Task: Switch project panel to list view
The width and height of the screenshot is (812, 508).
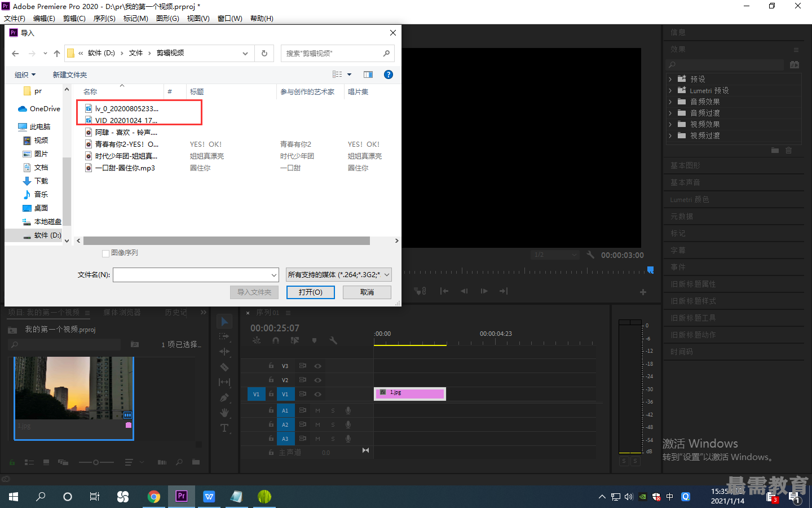Action: [29, 462]
